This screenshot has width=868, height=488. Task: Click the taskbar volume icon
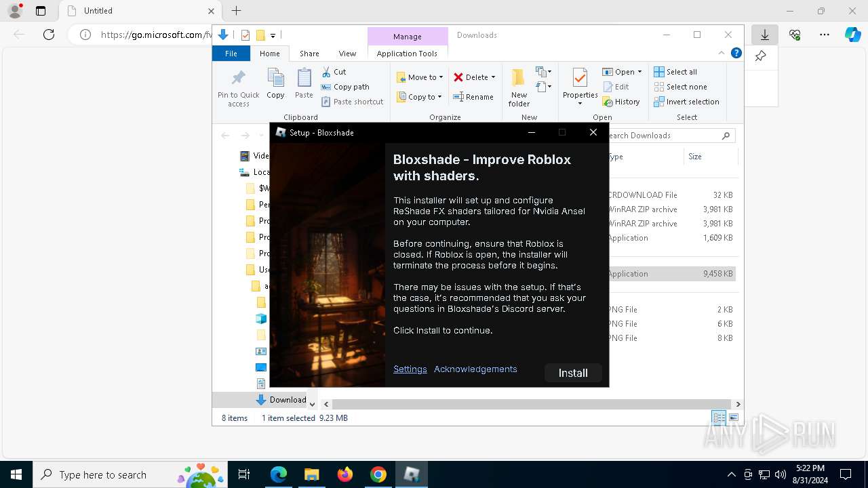pyautogui.click(x=780, y=474)
